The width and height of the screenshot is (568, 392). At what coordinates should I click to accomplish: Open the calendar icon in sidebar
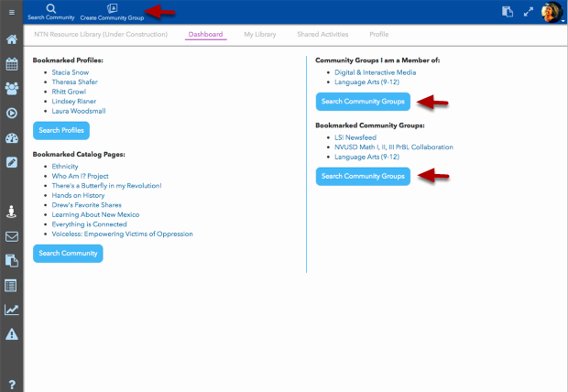coord(12,64)
